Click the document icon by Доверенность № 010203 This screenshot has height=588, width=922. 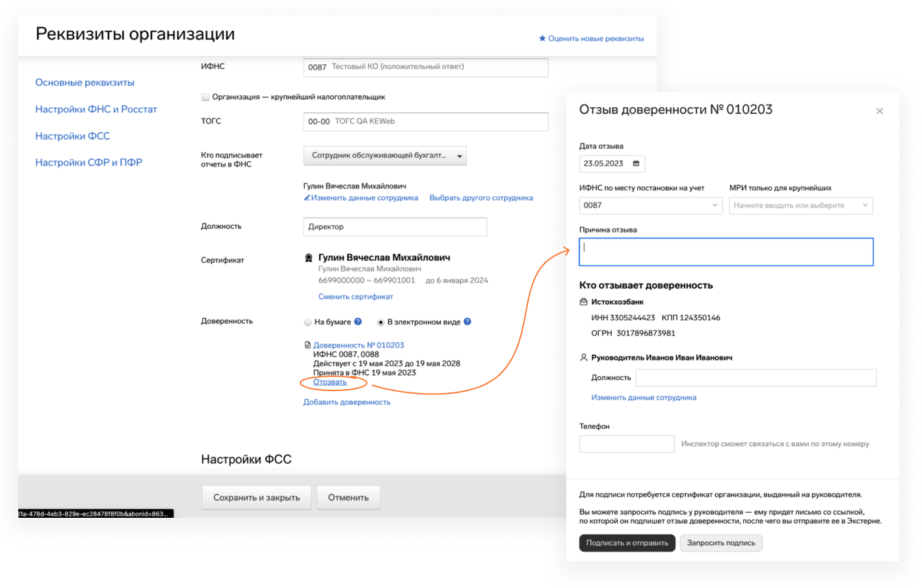point(308,345)
